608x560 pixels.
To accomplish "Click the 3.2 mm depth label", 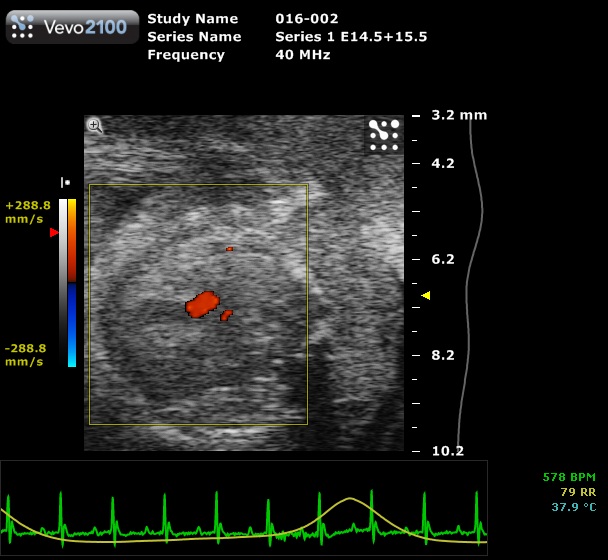I will pyautogui.click(x=459, y=115).
